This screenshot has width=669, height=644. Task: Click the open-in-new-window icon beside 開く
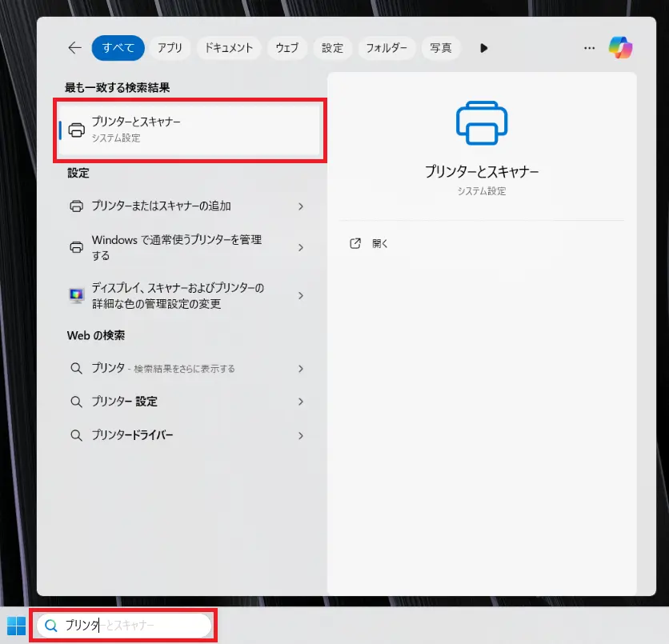click(x=356, y=244)
